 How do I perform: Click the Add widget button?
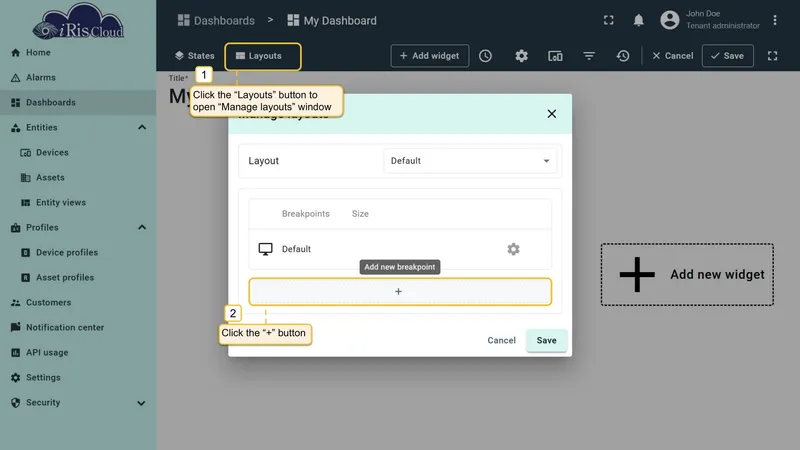(430, 56)
